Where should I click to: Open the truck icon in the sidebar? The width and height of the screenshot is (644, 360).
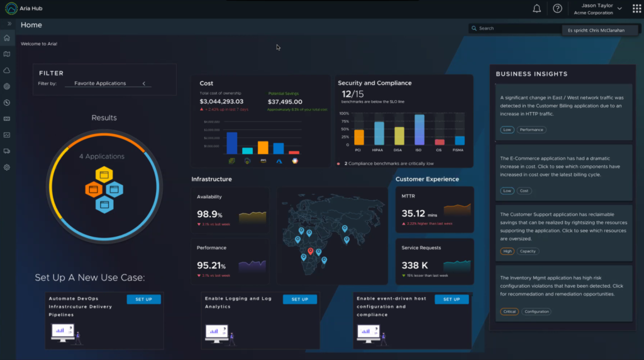tap(7, 151)
